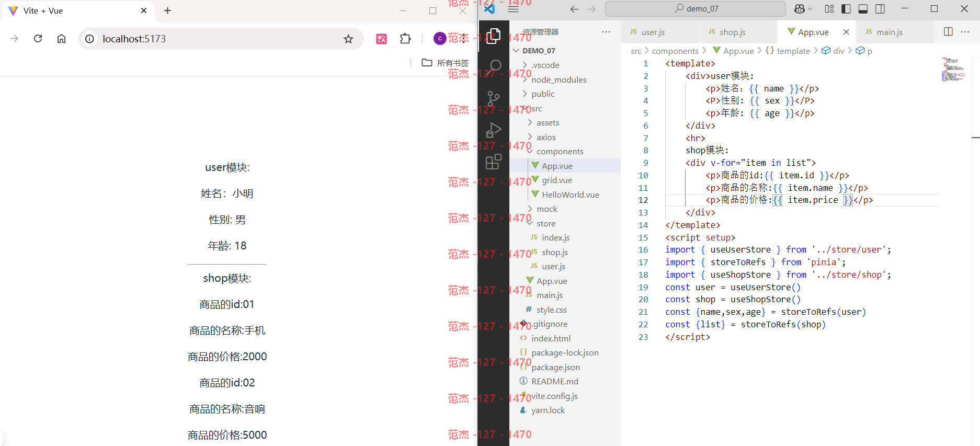Open the Copilot menu in the title bar
The height and width of the screenshot is (446, 980).
[x=803, y=9]
